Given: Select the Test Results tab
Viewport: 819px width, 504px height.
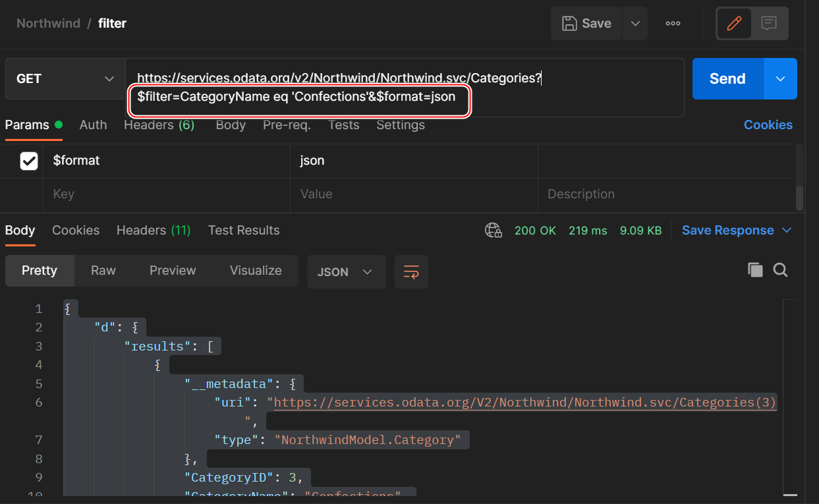Looking at the screenshot, I should pos(244,231).
